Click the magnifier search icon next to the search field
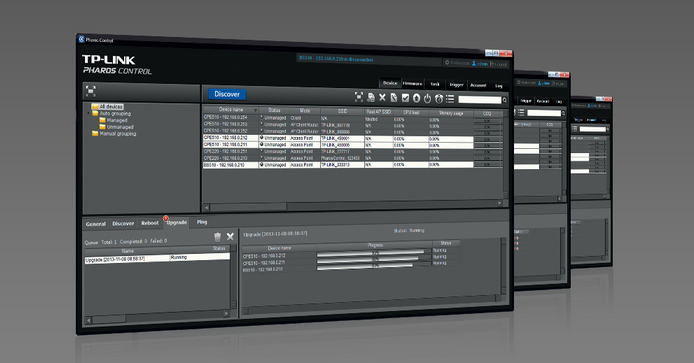 [505, 100]
